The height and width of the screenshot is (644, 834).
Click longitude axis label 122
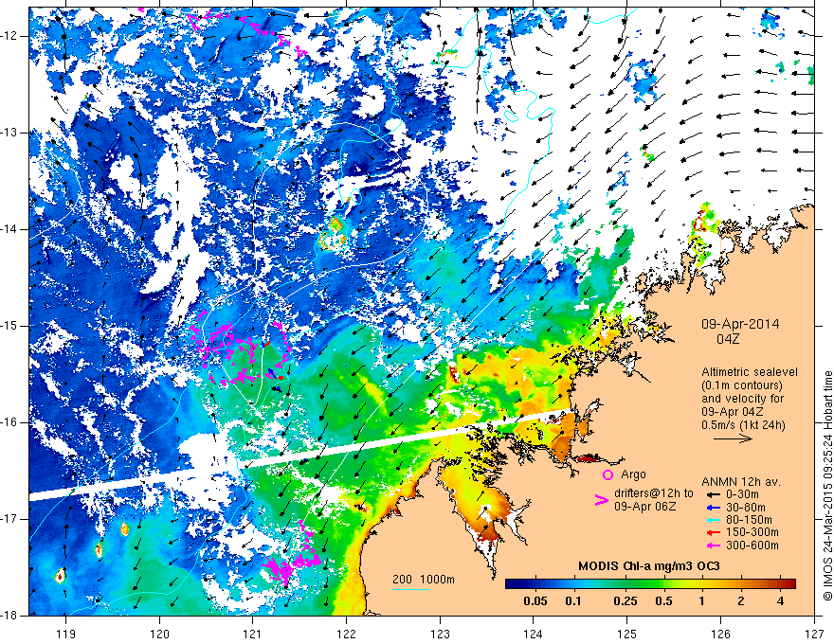tap(346, 634)
